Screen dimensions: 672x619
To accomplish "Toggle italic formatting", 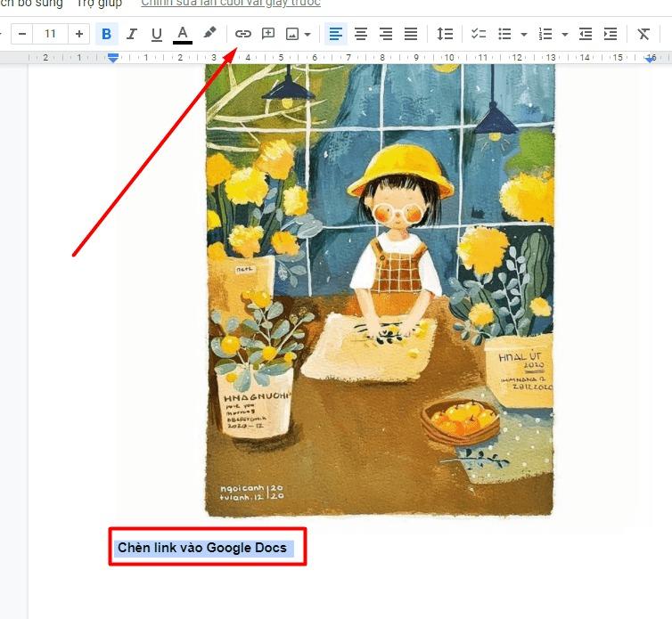I will (x=132, y=34).
